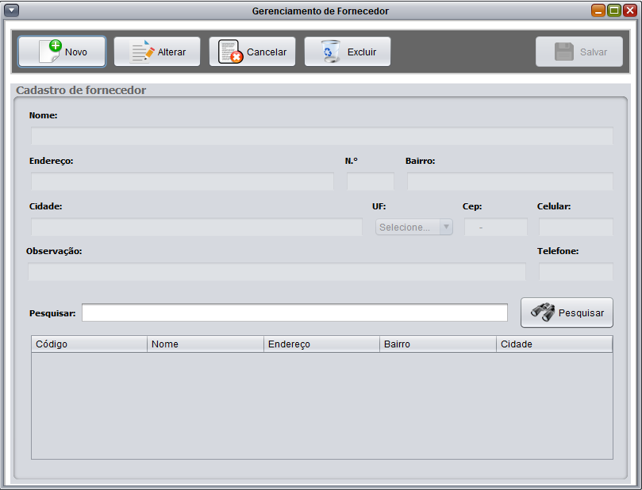Open the window menu icon in title bar
Viewport: 642px width, 490px height.
coord(11,11)
